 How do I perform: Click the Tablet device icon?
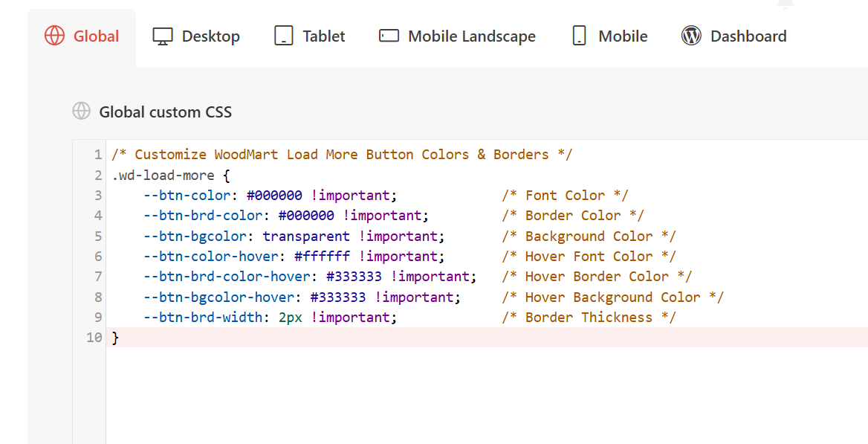click(283, 36)
